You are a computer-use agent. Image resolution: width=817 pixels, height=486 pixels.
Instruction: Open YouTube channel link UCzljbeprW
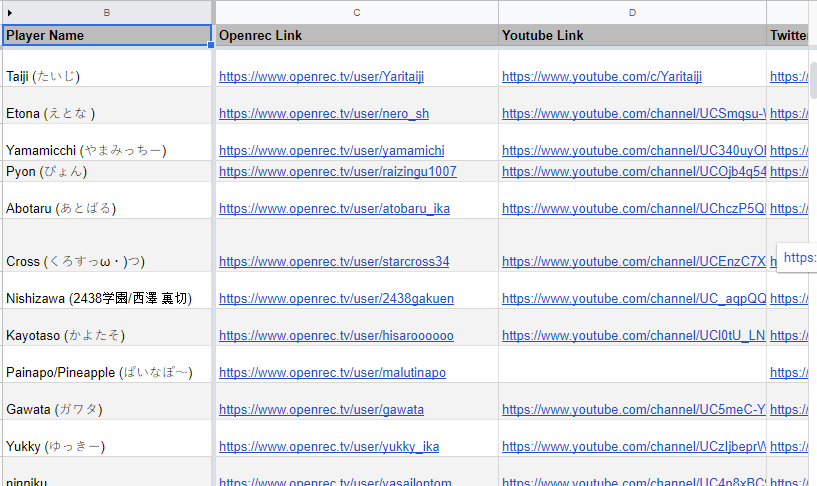(634, 446)
